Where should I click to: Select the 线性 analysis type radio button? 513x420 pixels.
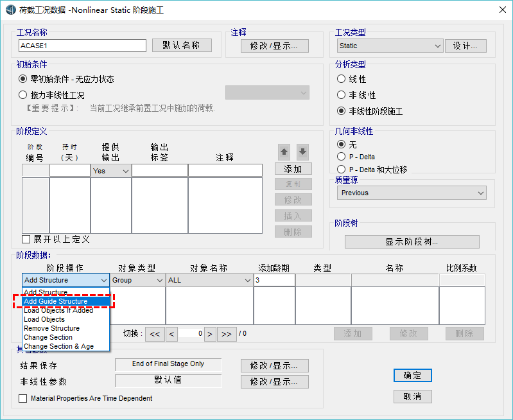[x=342, y=79]
